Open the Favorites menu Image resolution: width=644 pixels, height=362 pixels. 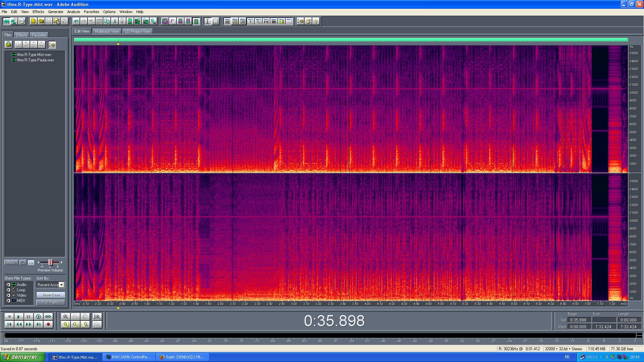tap(91, 12)
